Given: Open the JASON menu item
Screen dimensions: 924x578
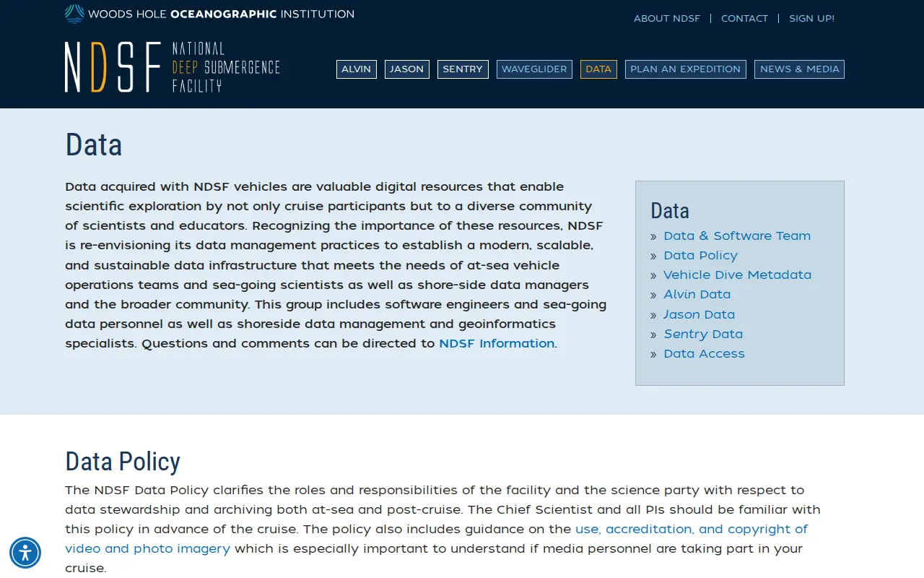Looking at the screenshot, I should coord(406,69).
